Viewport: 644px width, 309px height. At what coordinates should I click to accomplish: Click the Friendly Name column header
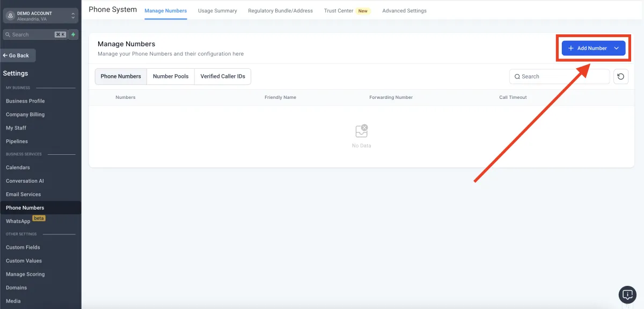(280, 97)
